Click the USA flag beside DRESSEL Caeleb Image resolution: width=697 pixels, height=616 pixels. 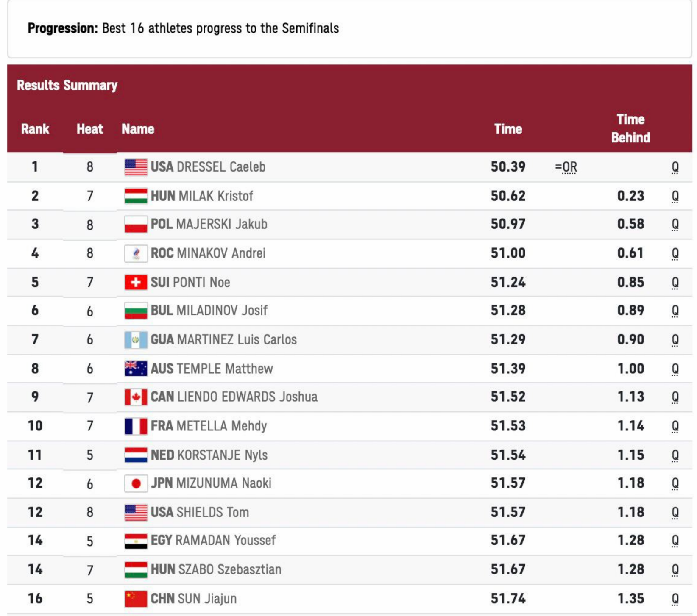(136, 167)
